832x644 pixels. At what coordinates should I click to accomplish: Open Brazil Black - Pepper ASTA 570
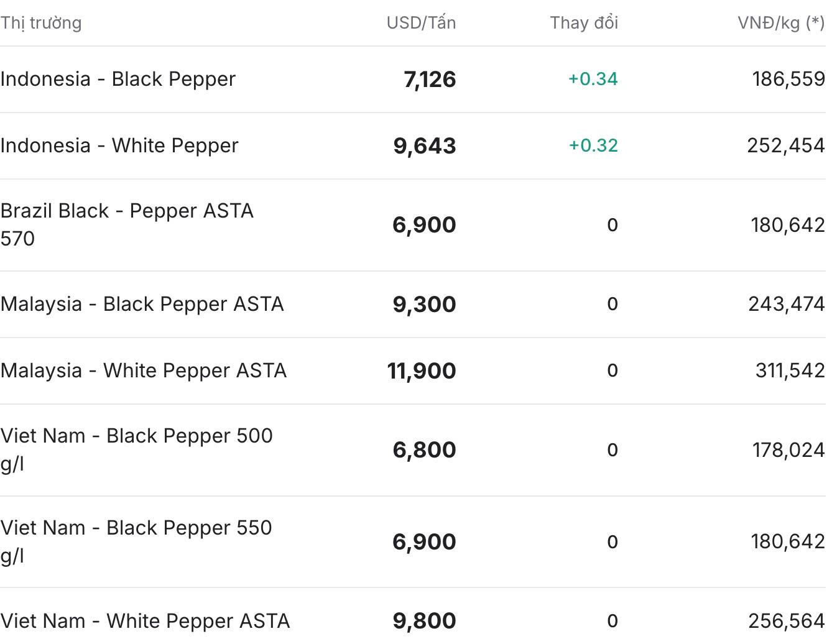point(413,225)
